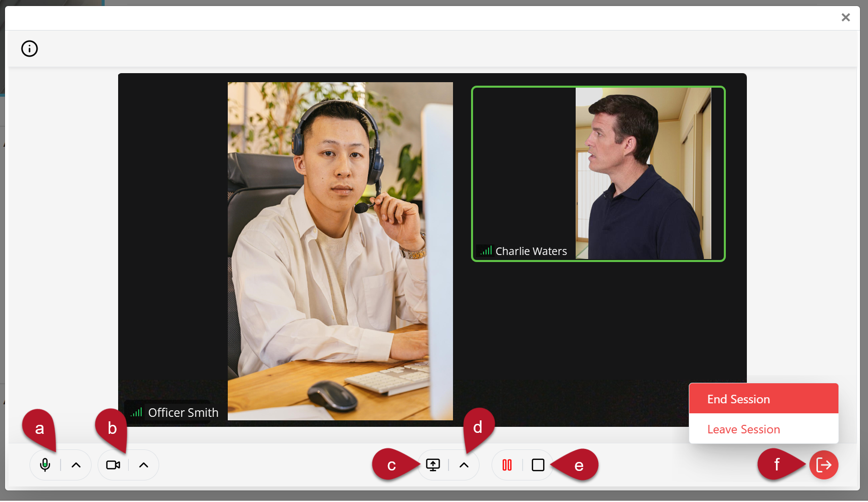Click the Officer Smith name label
868x502 pixels.
tap(183, 412)
